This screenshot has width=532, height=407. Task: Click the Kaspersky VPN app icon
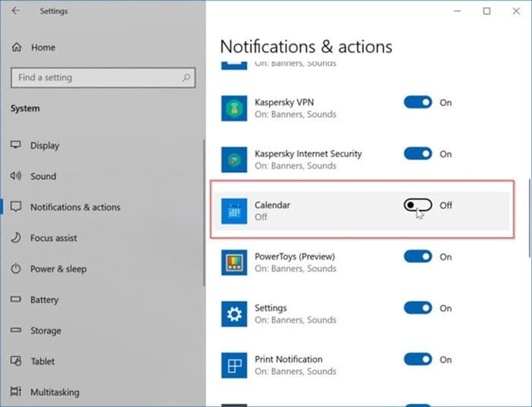(x=234, y=108)
